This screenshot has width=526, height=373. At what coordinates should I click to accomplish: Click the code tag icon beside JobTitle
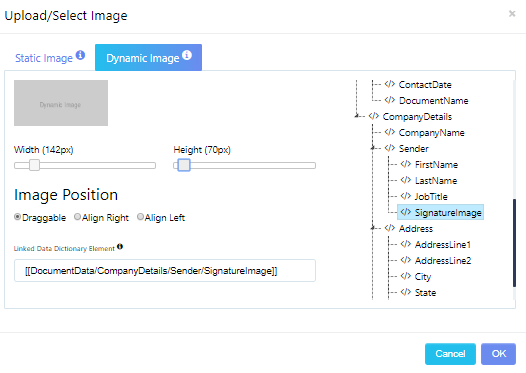(406, 196)
